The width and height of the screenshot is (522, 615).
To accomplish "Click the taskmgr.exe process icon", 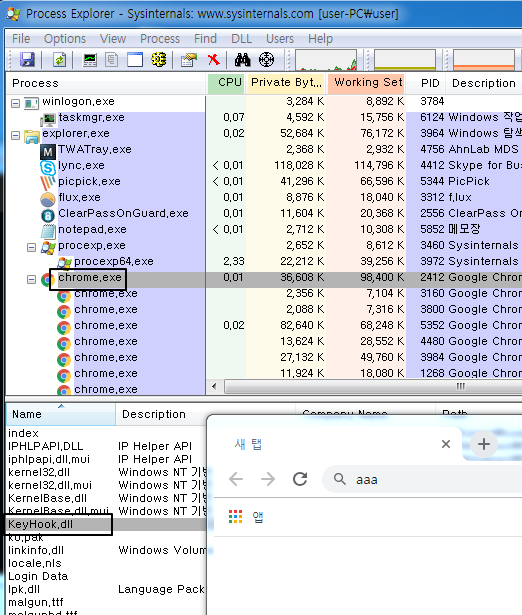I will pyautogui.click(x=49, y=118).
